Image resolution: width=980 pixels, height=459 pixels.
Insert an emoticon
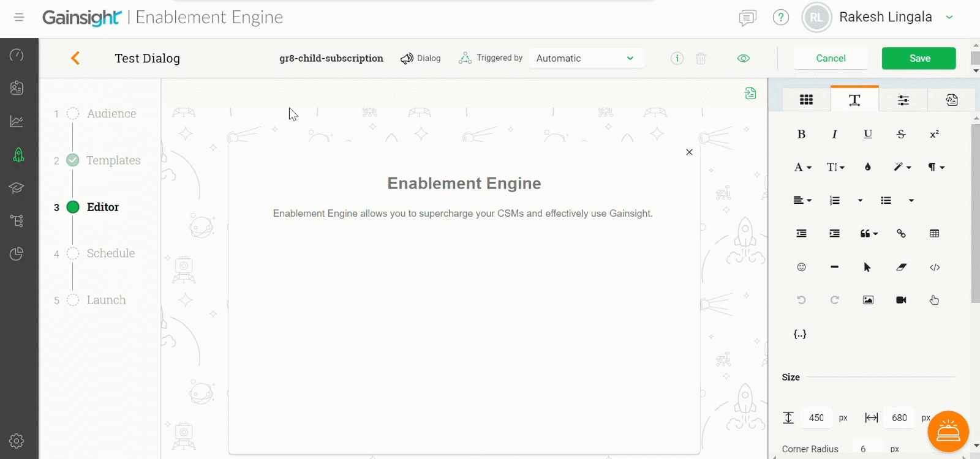pos(801,267)
